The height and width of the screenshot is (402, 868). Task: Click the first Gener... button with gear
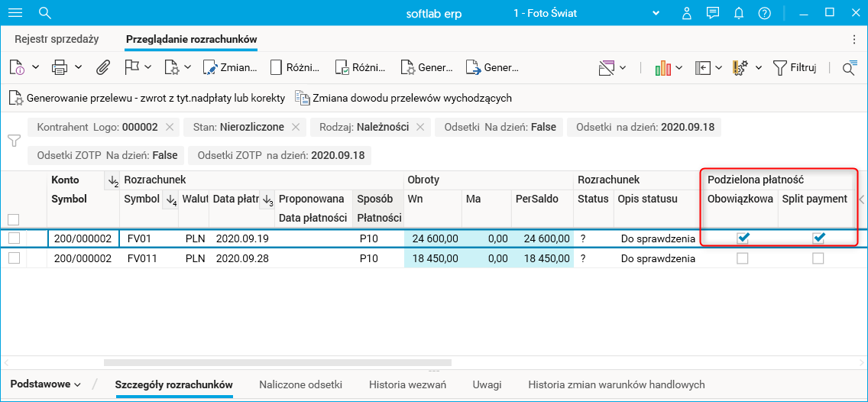tap(426, 67)
